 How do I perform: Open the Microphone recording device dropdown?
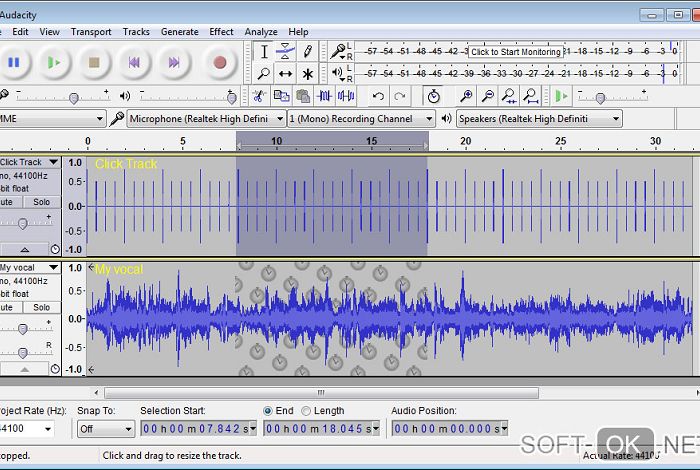click(x=206, y=119)
